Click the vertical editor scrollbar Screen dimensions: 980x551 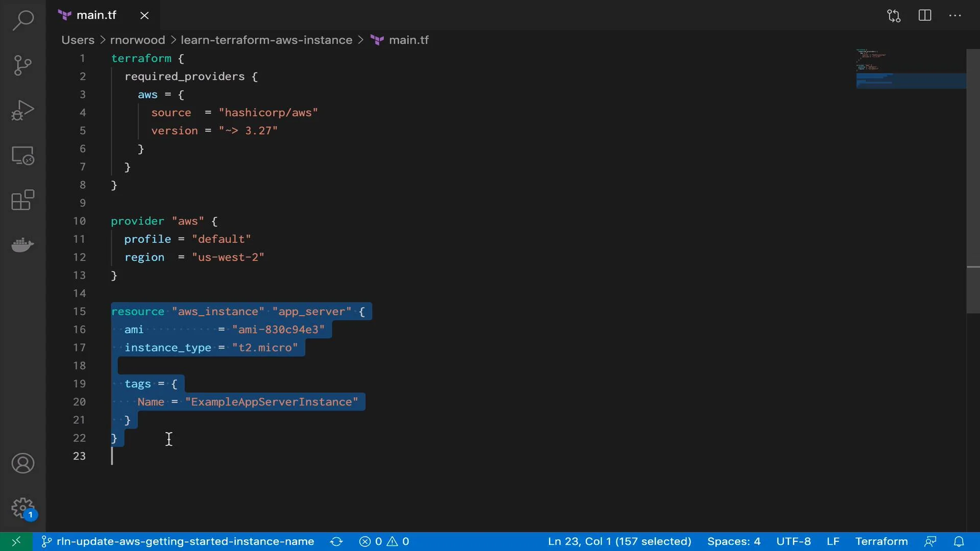973,181
